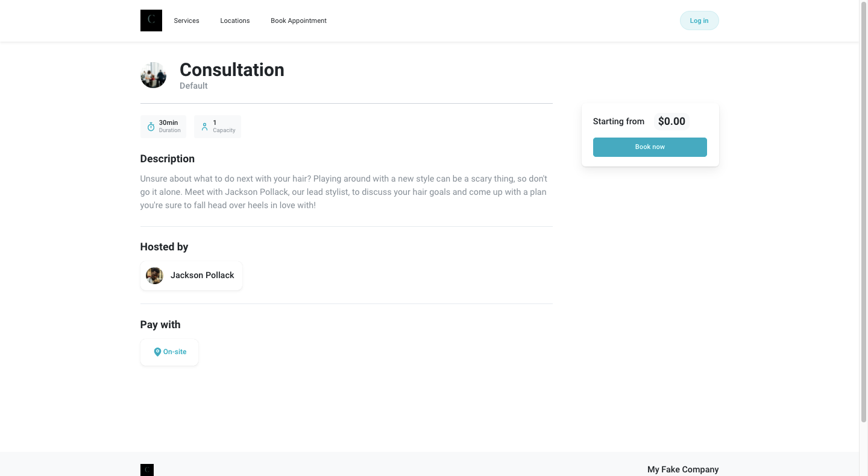The height and width of the screenshot is (476, 868).
Task: Click the Book now button
Action: point(650,147)
